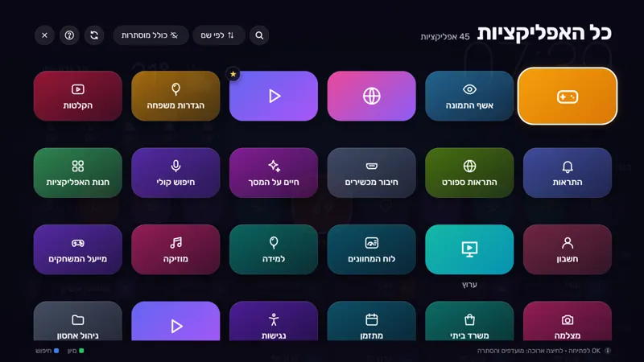Open ניהול אחסון storage management tile
The image size is (644, 362).
coord(77,321)
